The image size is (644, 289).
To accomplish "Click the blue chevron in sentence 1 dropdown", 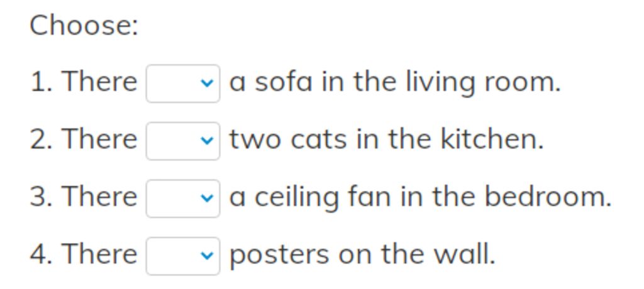I will [x=206, y=84].
